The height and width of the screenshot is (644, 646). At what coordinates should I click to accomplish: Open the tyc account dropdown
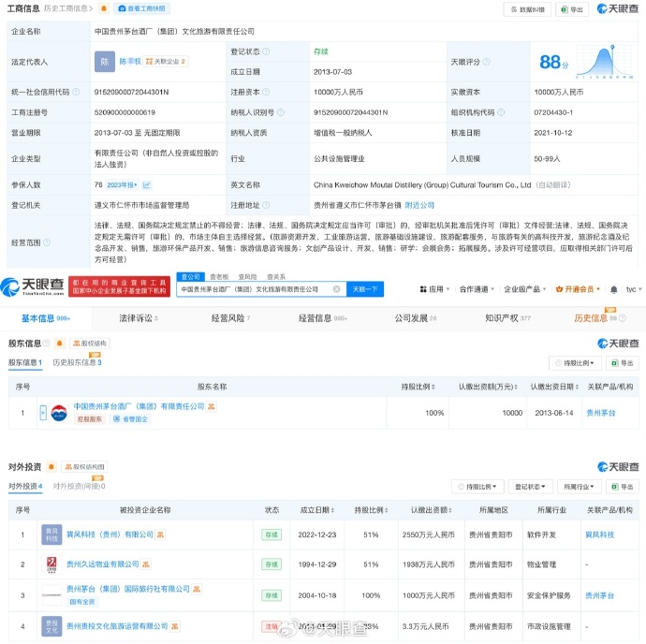[634, 289]
